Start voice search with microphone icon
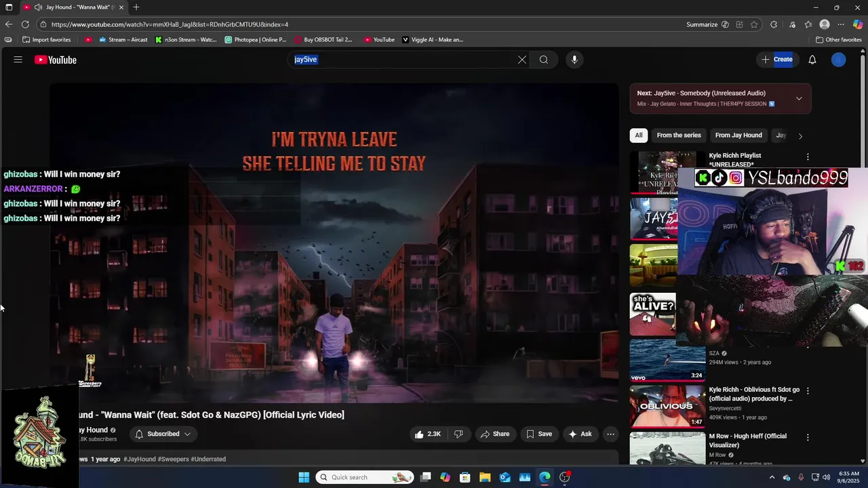868x488 pixels. (574, 60)
